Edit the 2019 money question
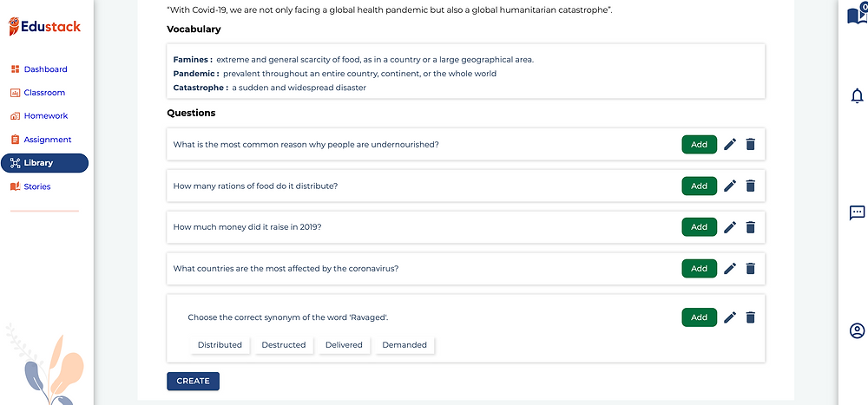This screenshot has height=405, width=868. [730, 227]
